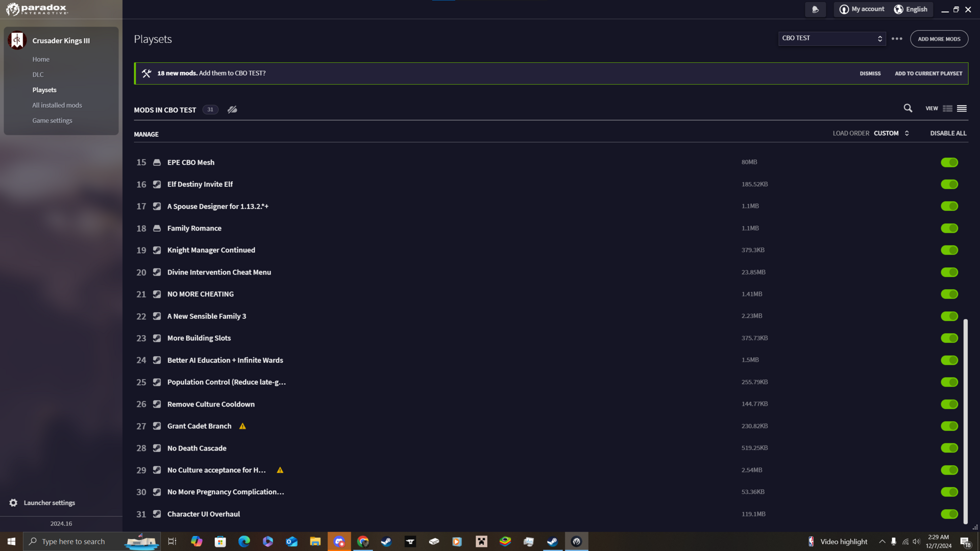Disable Divine Intervention Cheat Menu toggle
Image resolution: width=980 pixels, height=551 pixels.
tap(949, 272)
